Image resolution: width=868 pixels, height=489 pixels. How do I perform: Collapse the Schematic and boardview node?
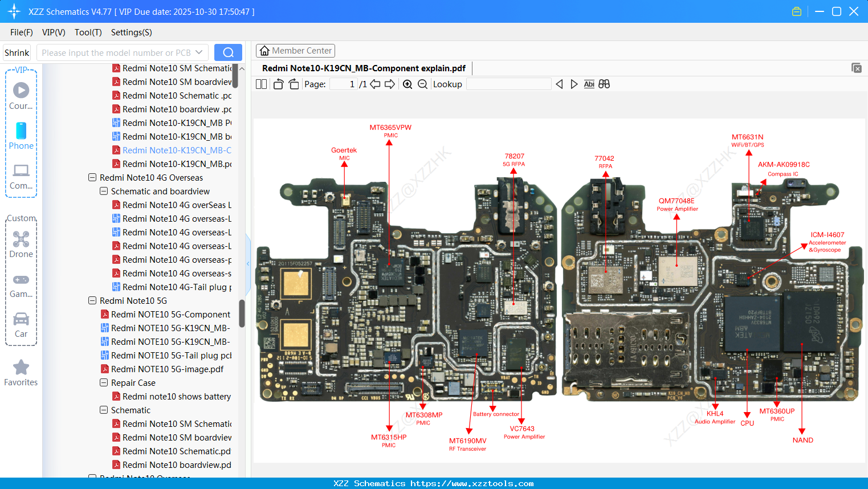coord(104,191)
